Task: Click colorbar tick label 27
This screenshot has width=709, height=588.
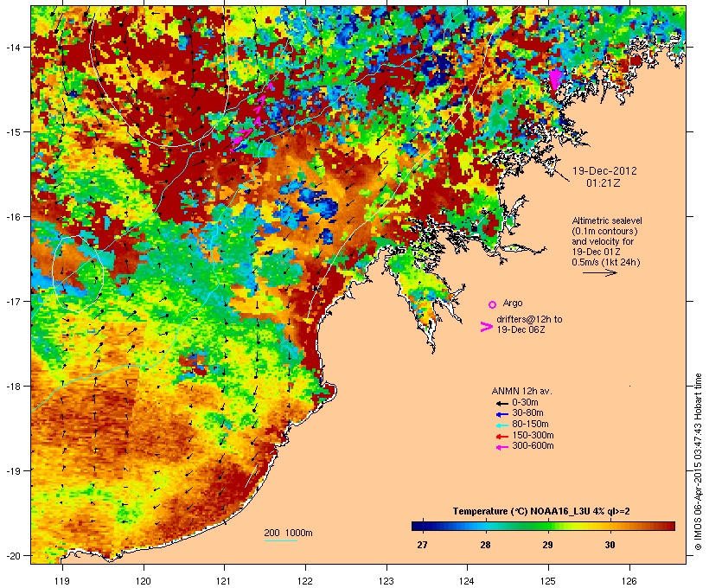Action: (x=422, y=545)
